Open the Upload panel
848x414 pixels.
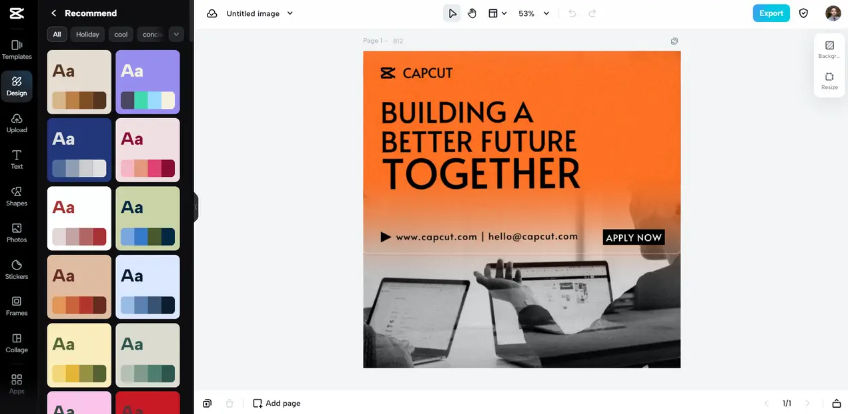point(17,123)
